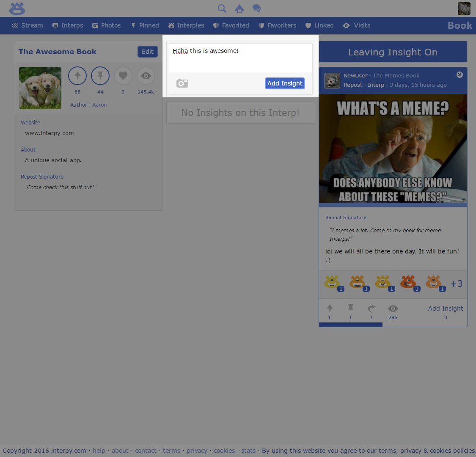Upvote the meme interp arrow icon
Screen dimensions: 476x457
tap(330, 309)
